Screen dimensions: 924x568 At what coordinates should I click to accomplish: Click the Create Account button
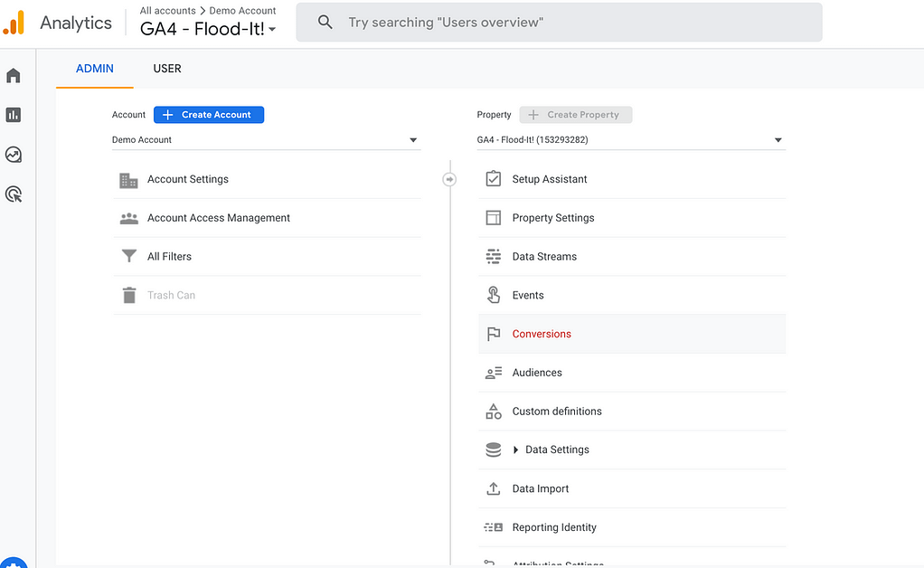tap(209, 115)
